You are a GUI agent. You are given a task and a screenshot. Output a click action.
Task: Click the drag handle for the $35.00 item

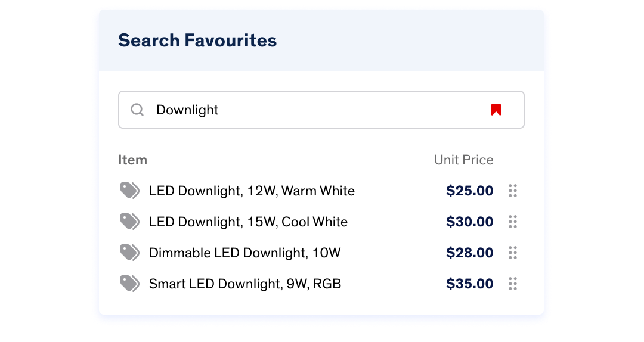click(513, 284)
